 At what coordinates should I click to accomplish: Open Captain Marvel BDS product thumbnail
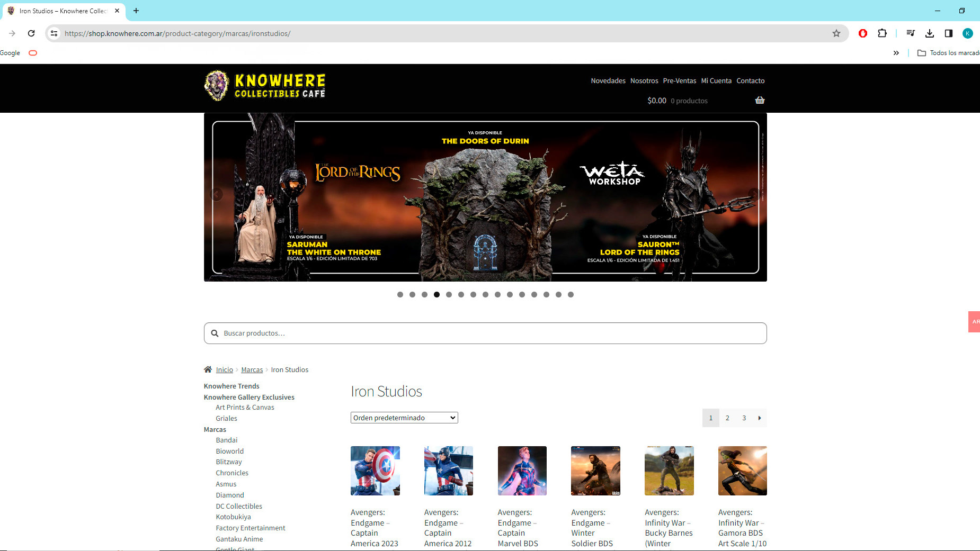(522, 471)
